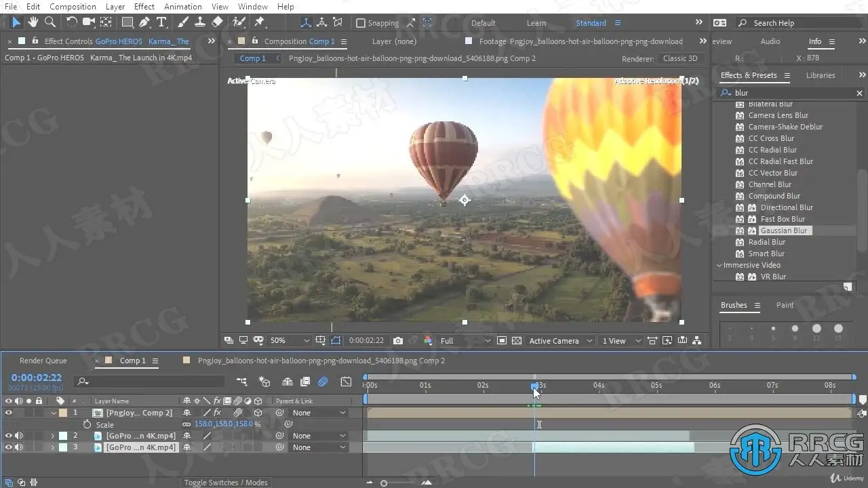Screen dimensions: 868x488
Task: Click the Puppet Pin tool
Action: tap(259, 22)
